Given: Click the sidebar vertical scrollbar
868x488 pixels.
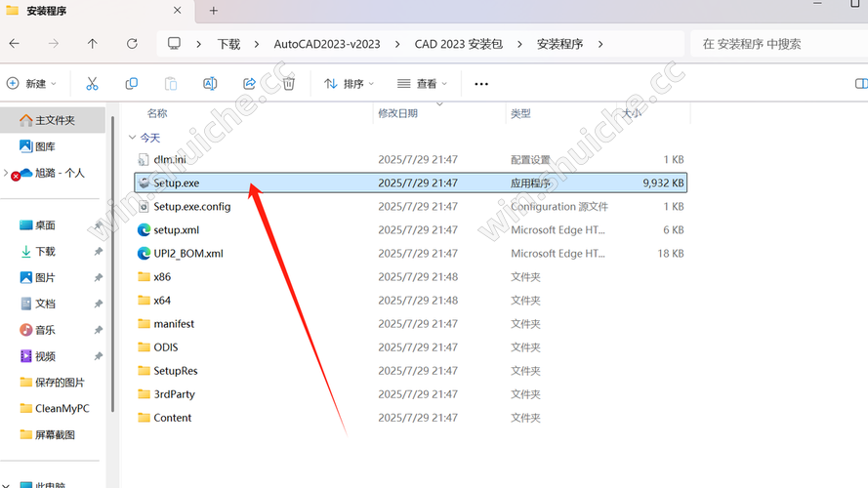Looking at the screenshot, I should click(113, 264).
